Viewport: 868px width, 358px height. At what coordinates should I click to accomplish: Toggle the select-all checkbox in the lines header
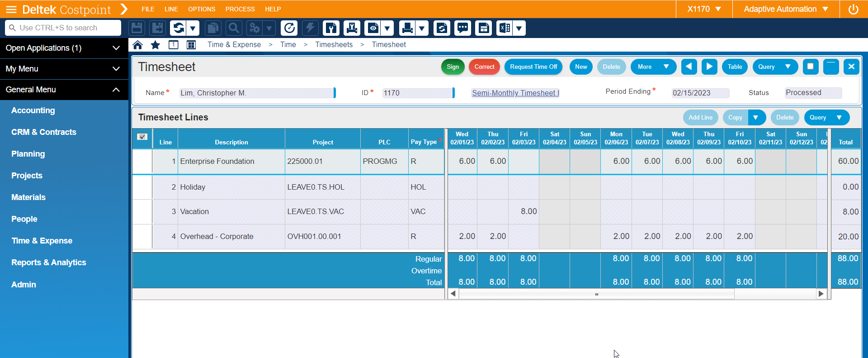tap(142, 137)
